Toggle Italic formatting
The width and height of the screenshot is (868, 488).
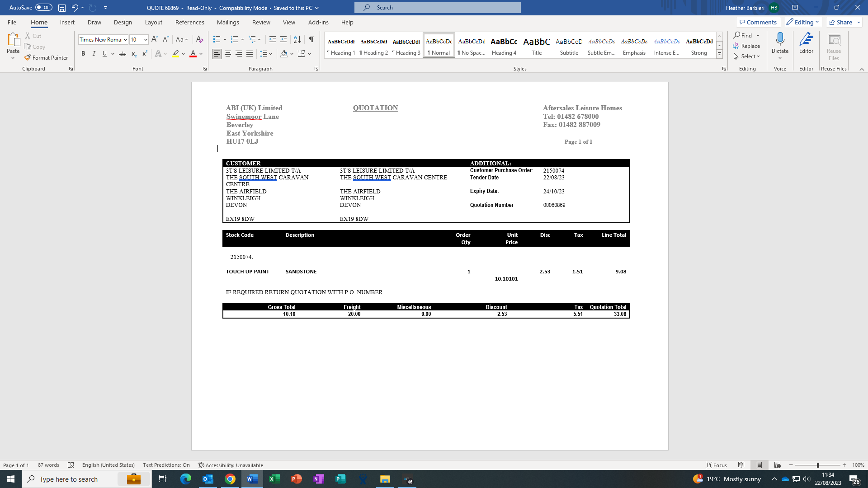pyautogui.click(x=94, y=54)
